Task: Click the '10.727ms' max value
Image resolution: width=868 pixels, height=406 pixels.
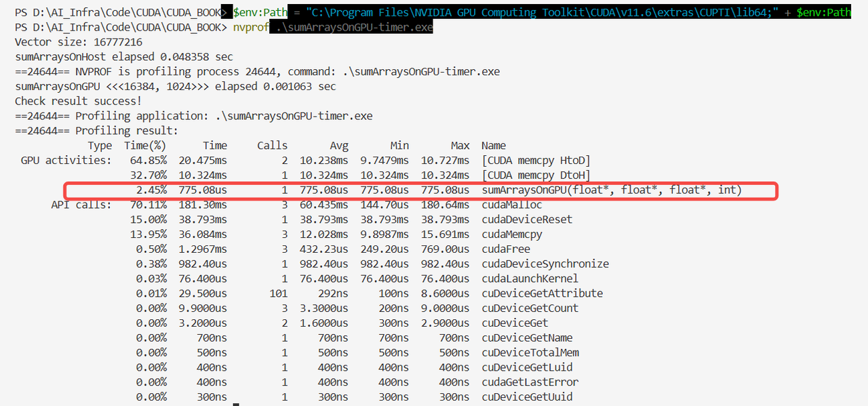Action: coord(445,161)
